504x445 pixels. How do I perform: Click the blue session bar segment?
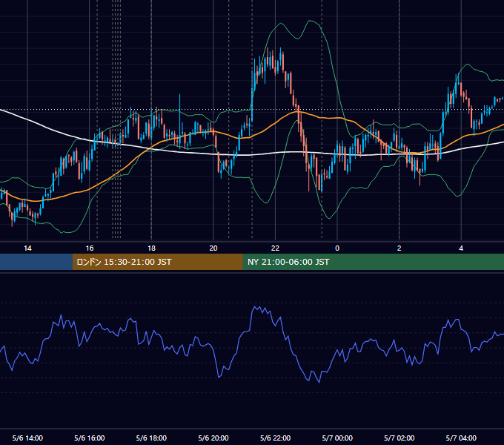coord(36,262)
